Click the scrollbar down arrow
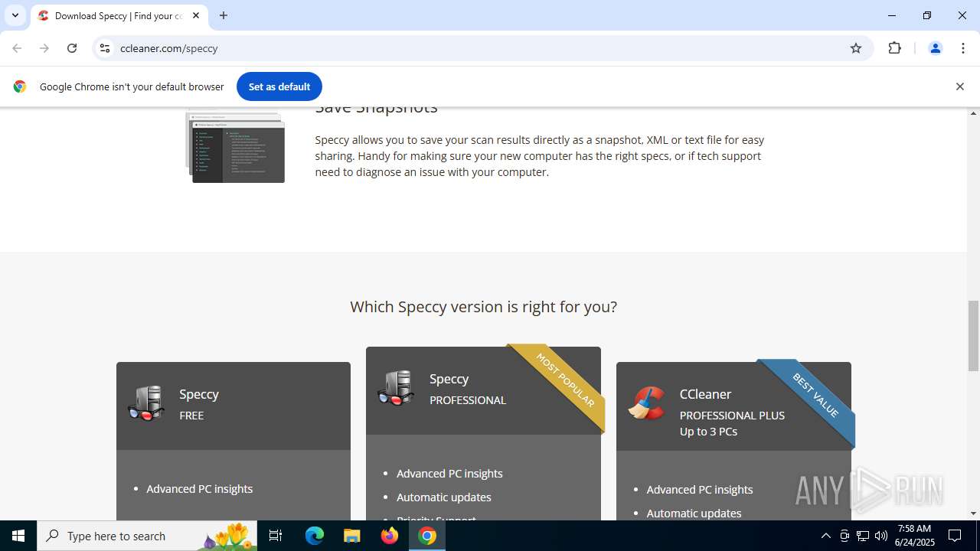Image resolution: width=980 pixels, height=551 pixels. point(973,514)
